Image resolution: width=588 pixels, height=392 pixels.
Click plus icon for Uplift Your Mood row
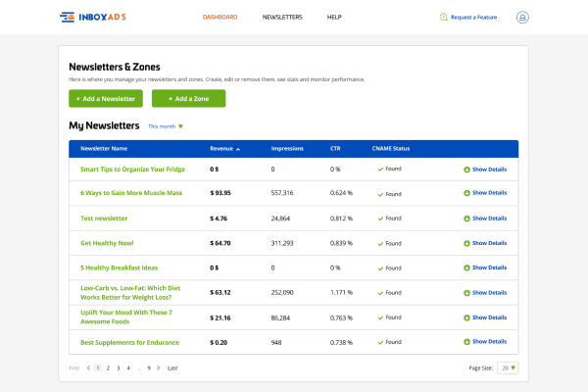pos(466,318)
